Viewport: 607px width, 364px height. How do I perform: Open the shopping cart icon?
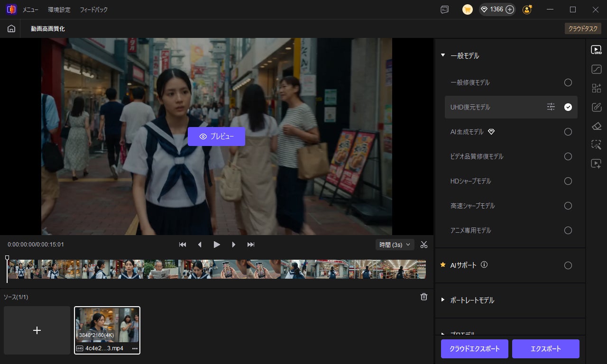468,9
